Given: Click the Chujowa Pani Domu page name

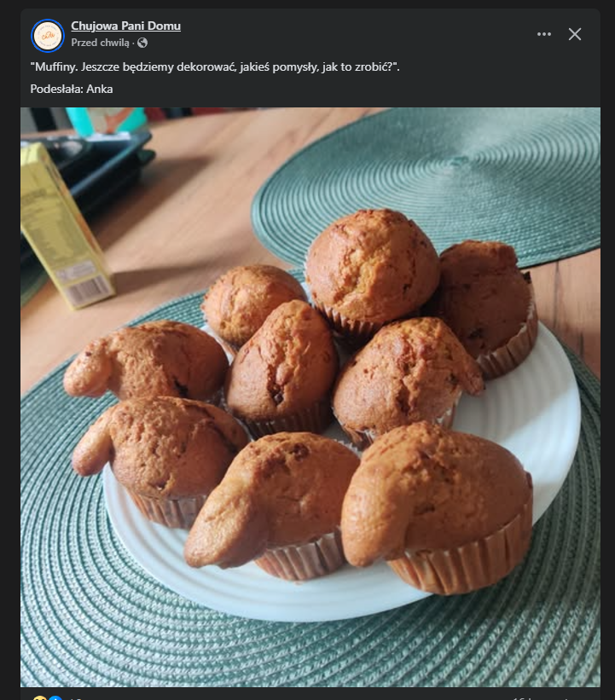Looking at the screenshot, I should pyautogui.click(x=125, y=26).
